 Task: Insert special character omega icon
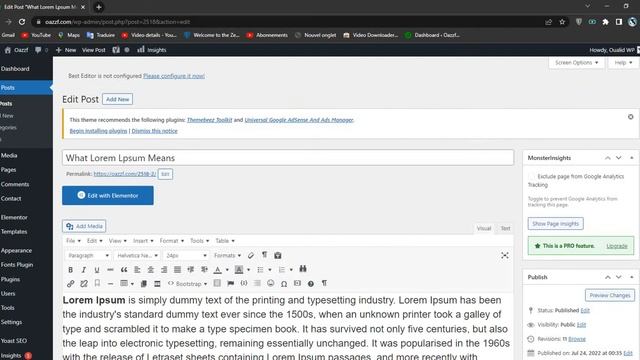click(284, 284)
